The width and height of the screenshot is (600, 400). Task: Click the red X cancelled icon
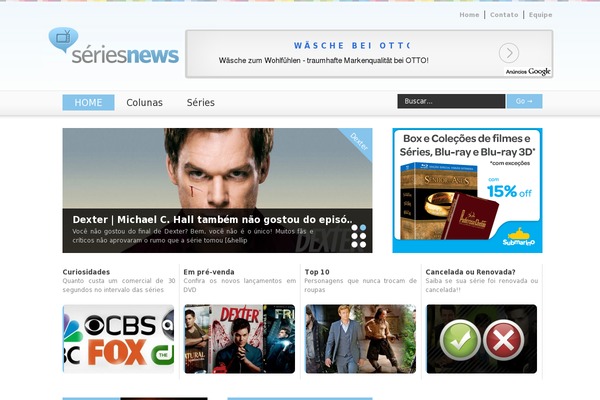pos(504,340)
